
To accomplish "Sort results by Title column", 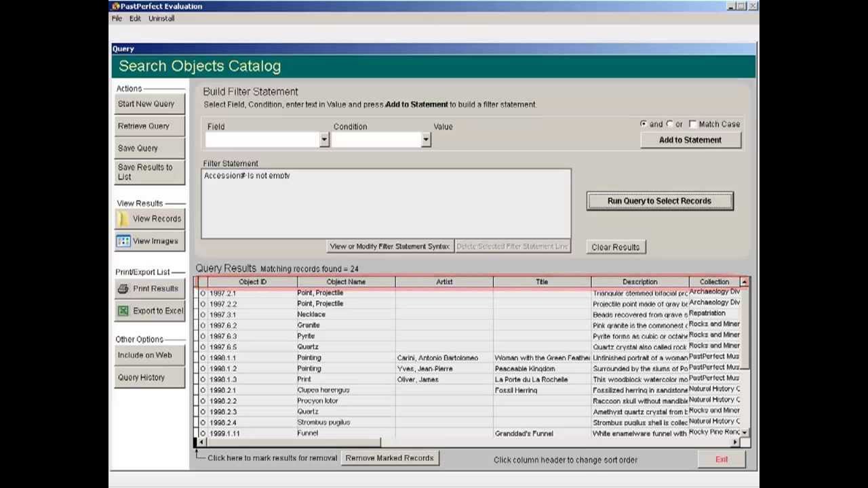I will coord(542,282).
